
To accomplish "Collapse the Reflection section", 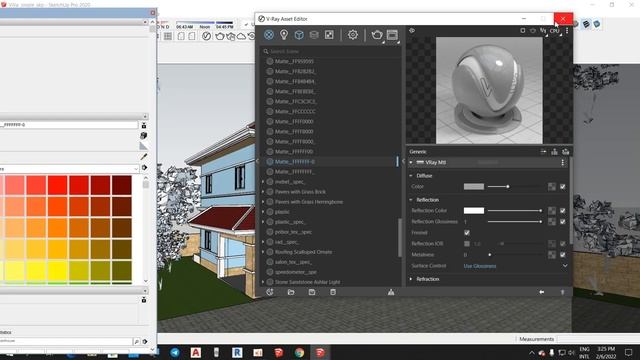I will pos(411,200).
